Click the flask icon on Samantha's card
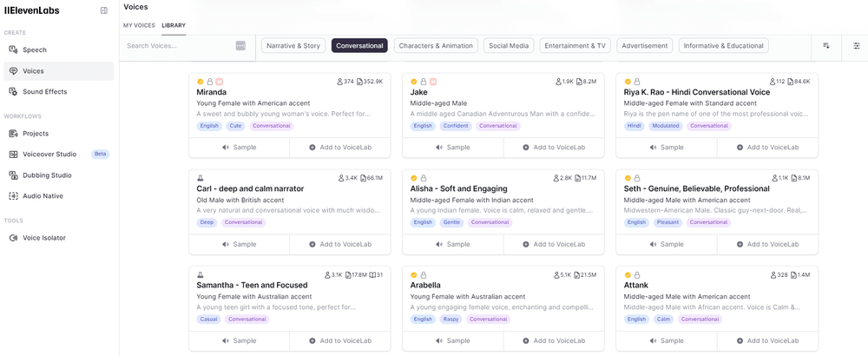This screenshot has height=356, width=868. pos(201,274)
